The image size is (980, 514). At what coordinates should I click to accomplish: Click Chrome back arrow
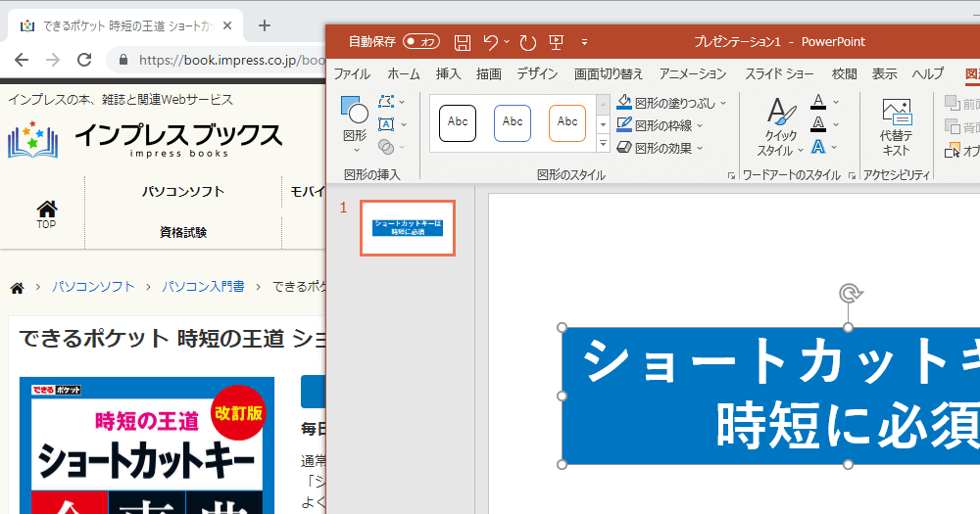point(22,60)
